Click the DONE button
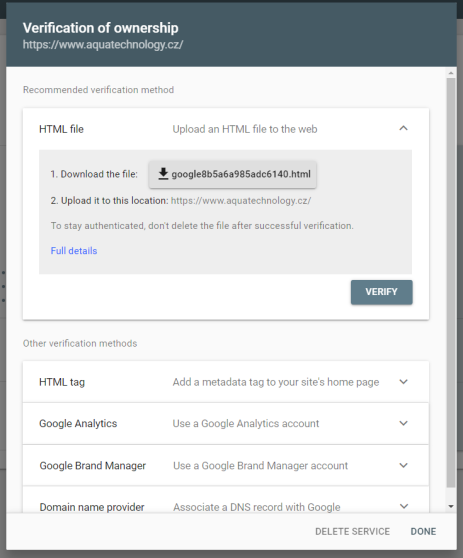This screenshot has height=558, width=463. click(423, 531)
